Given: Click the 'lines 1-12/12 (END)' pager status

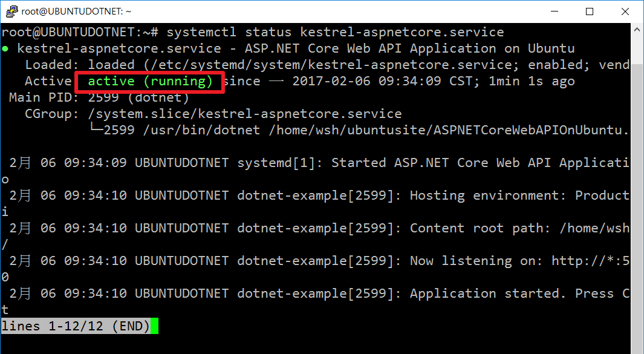Looking at the screenshot, I should click(76, 326).
